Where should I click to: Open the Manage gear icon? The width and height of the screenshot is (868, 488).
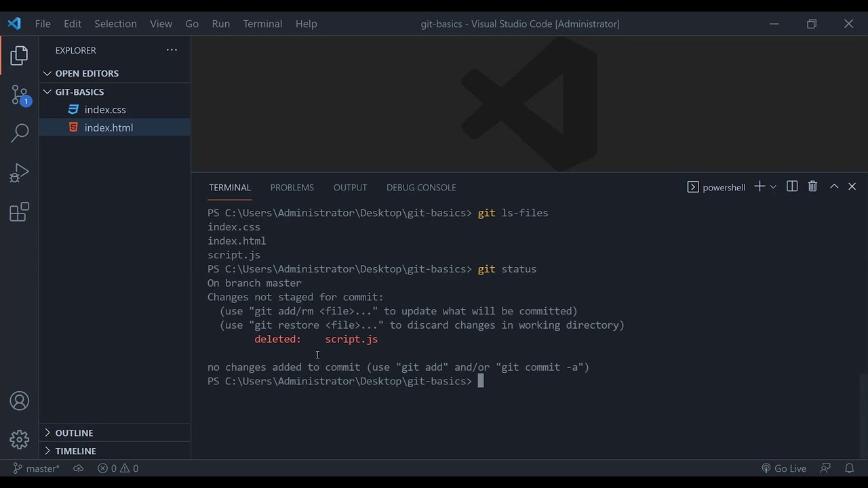point(20,439)
